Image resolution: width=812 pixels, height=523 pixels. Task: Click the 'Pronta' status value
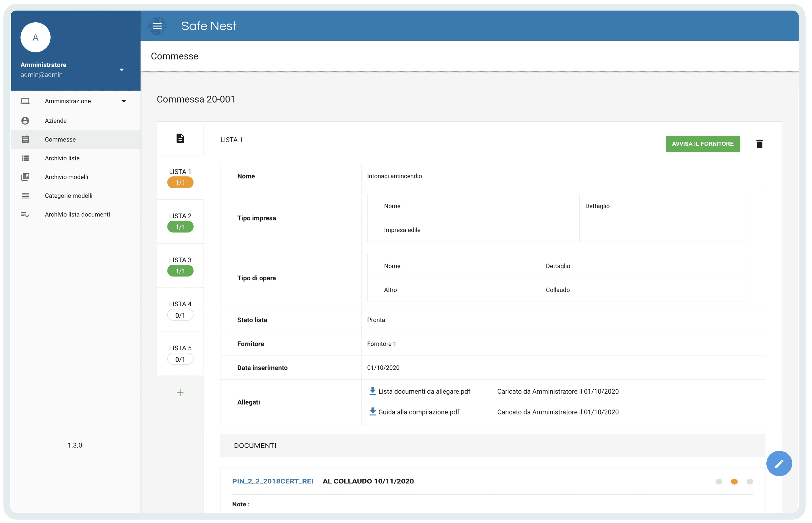(x=376, y=320)
